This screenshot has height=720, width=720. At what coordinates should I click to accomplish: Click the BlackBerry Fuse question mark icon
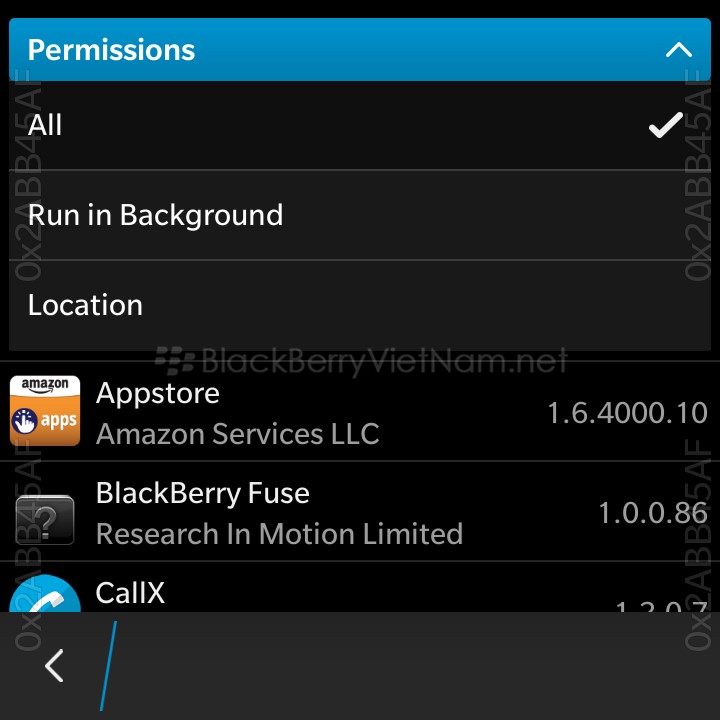[45, 520]
